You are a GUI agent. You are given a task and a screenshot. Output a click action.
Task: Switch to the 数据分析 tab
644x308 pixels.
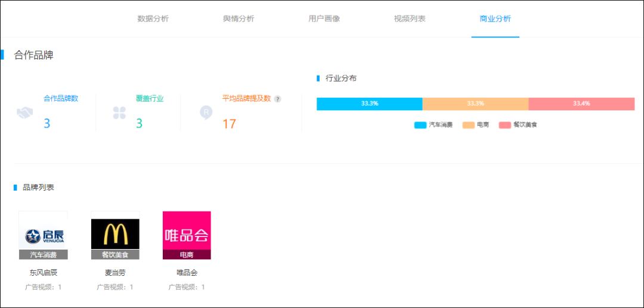153,19
